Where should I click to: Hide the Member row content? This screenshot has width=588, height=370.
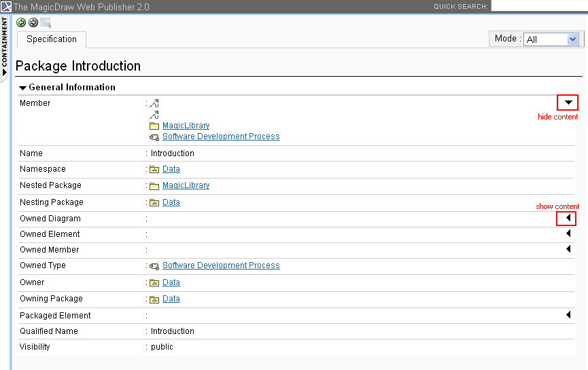(x=568, y=103)
